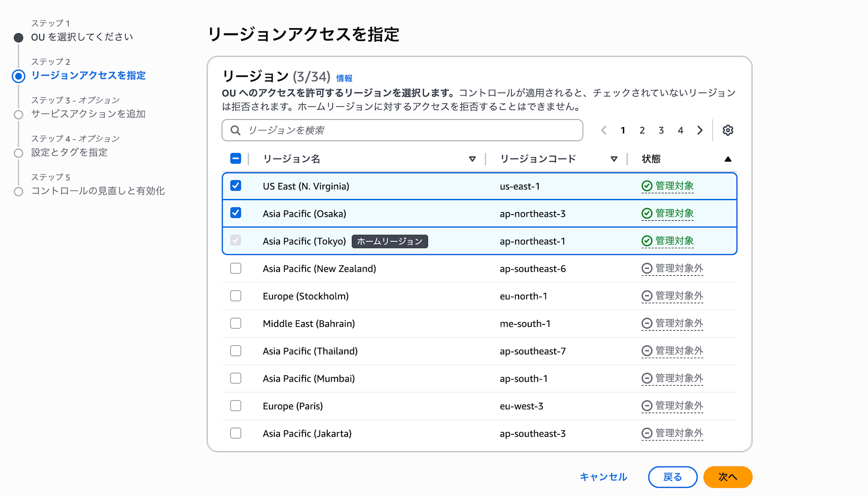Click the filled step indicator for ステップ 1

[18, 37]
